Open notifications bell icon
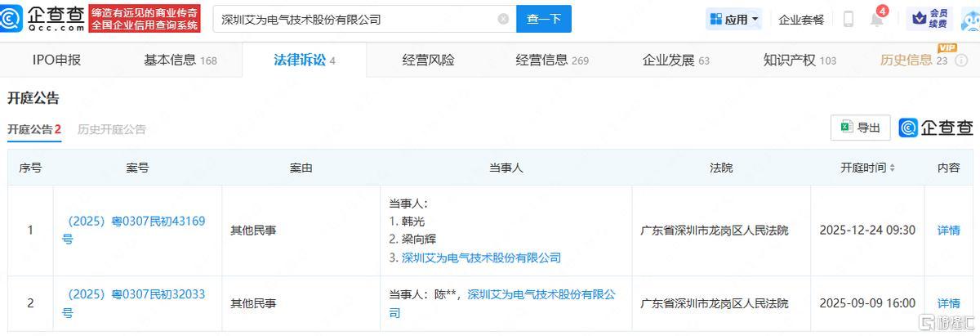980x336 pixels. (877, 20)
